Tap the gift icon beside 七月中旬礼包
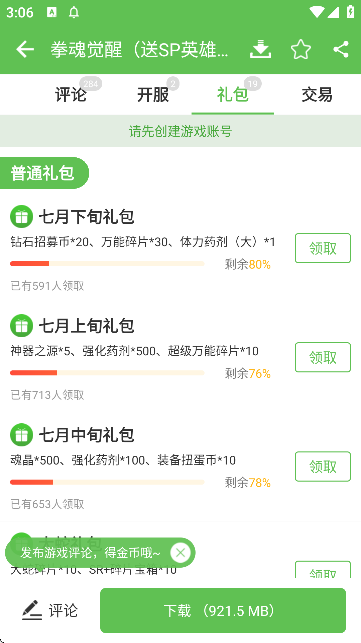This screenshot has width=361, height=643. pos(21,434)
